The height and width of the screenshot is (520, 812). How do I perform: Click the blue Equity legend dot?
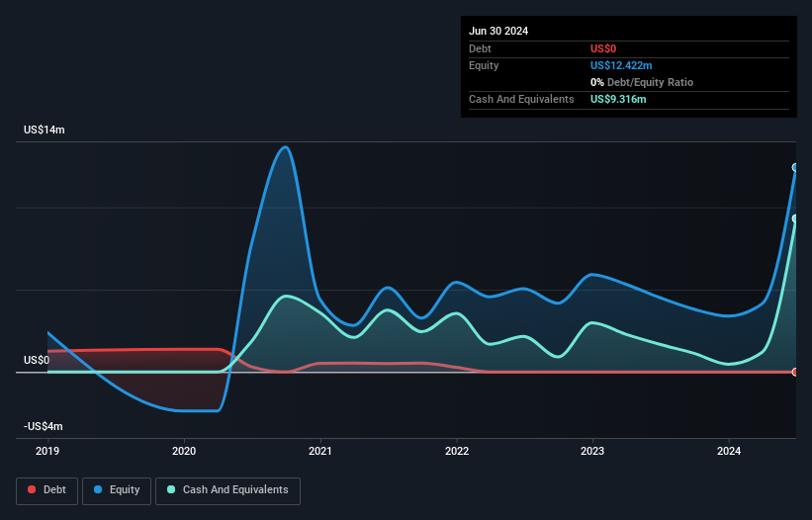pos(98,489)
